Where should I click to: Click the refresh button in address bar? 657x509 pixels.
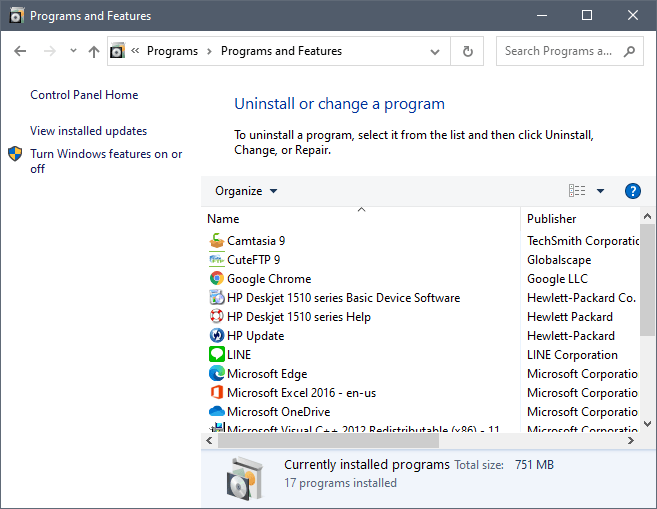pyautogui.click(x=467, y=51)
